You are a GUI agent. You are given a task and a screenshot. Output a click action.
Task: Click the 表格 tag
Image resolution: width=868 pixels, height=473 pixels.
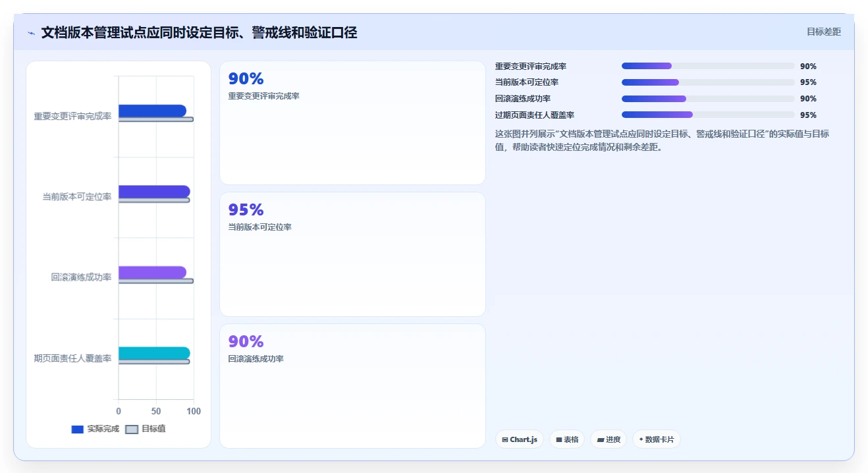pyautogui.click(x=567, y=439)
